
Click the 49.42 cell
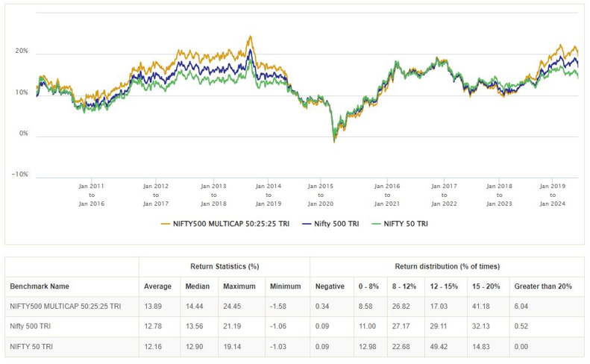coord(439,347)
